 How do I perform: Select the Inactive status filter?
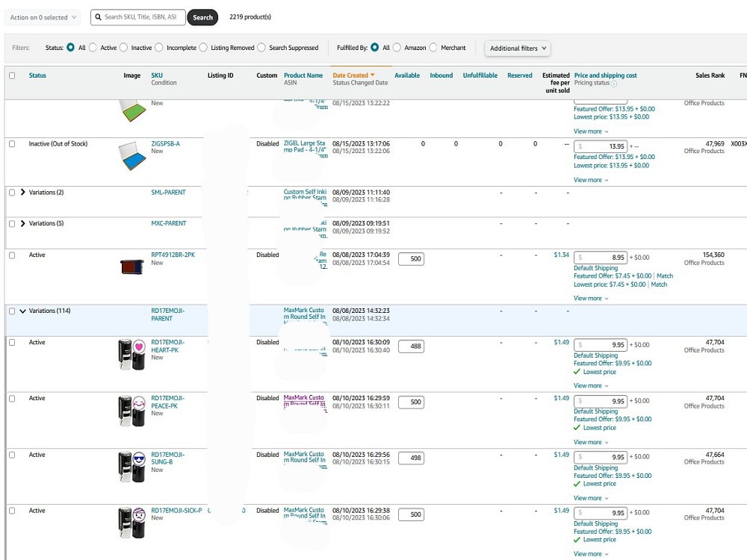[x=124, y=48]
